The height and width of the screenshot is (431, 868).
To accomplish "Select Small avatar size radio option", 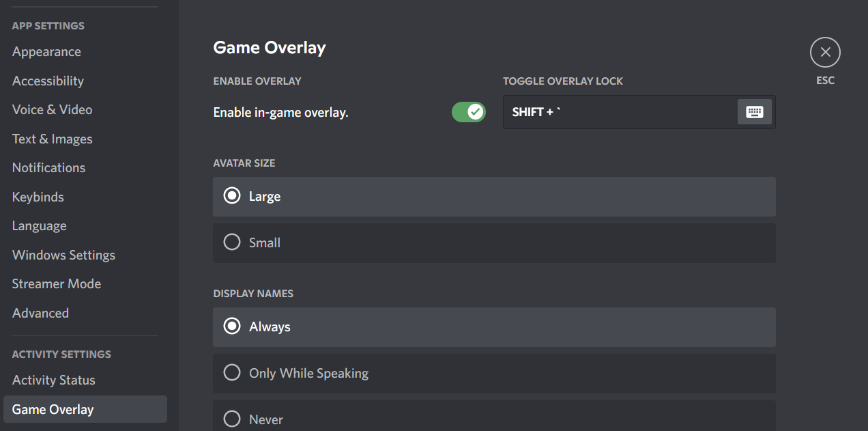I will 494,243.
